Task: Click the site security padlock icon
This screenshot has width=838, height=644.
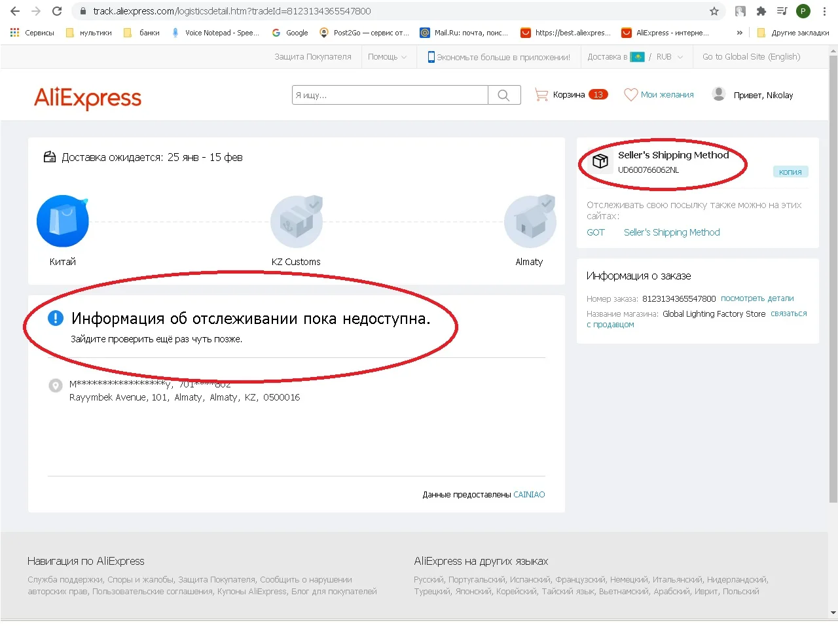Action: 82,11
